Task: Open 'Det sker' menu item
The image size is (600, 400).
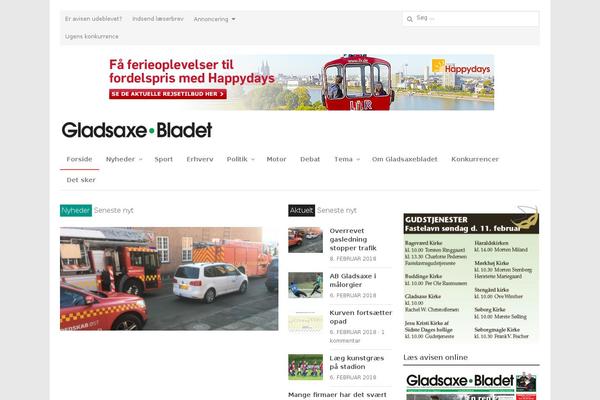Action: click(x=81, y=180)
